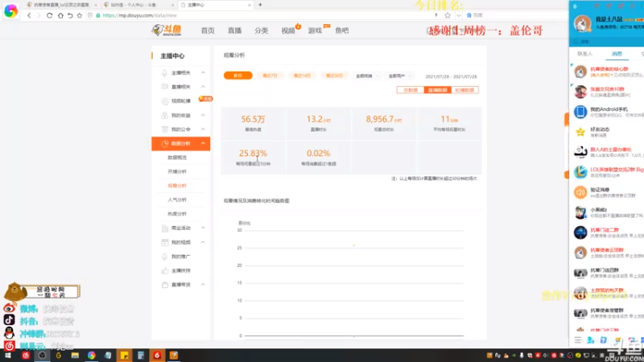Click the Douyu fish logo
Screen dimensions: 644x362
coord(167,30)
